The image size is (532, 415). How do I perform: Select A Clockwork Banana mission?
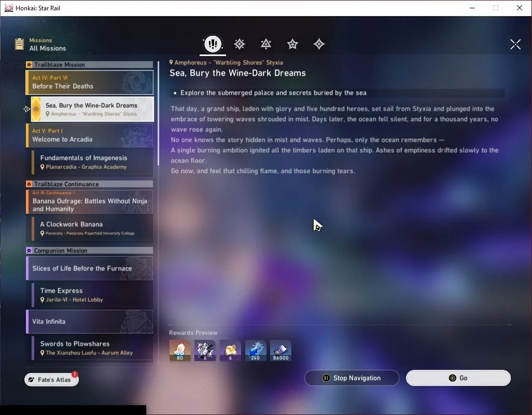click(x=92, y=228)
